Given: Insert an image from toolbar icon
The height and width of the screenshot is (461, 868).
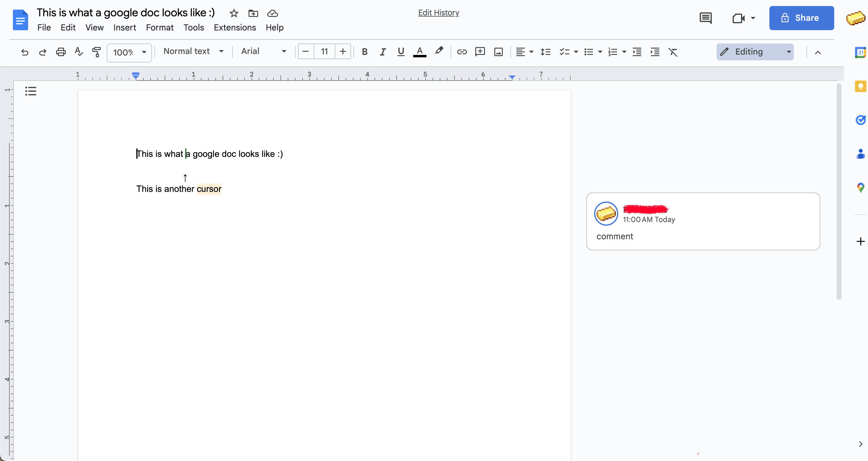Looking at the screenshot, I should [498, 52].
